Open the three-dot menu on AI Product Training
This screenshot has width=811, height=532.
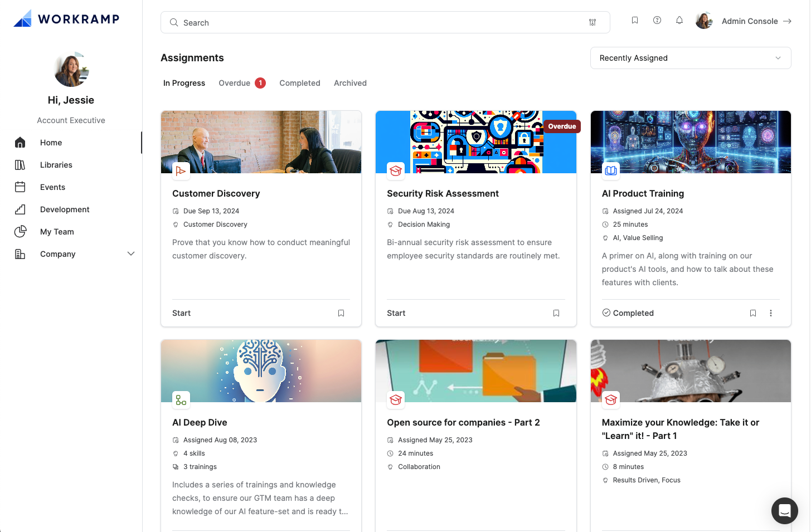(x=771, y=313)
